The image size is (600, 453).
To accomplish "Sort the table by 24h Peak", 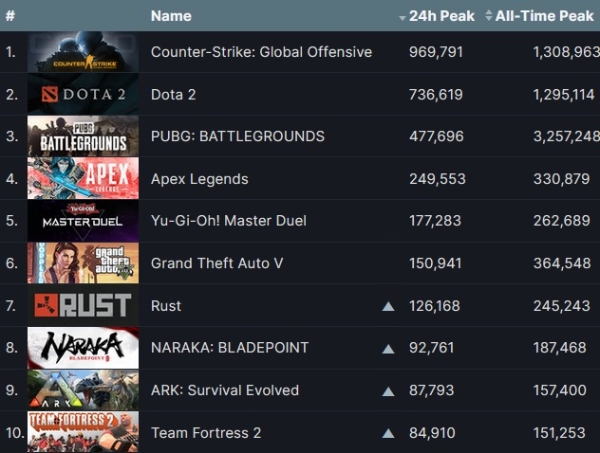I will 442,16.
